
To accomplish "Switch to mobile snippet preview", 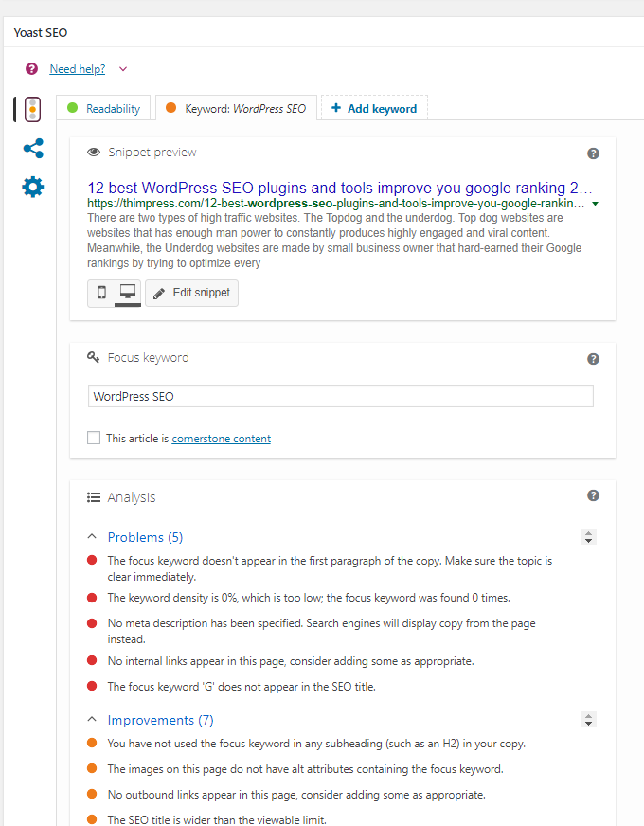I will pos(101,293).
